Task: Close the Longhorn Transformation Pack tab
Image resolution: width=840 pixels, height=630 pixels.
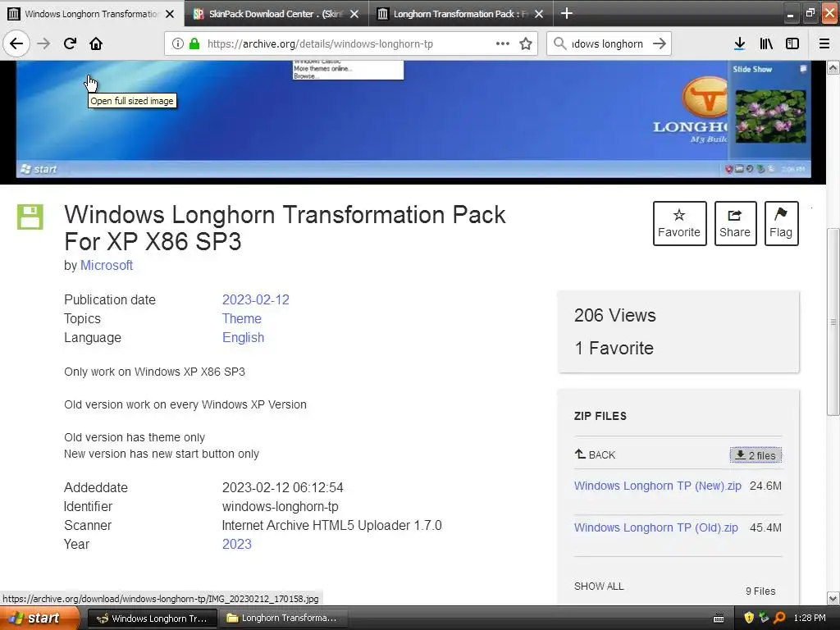Action: [x=539, y=14]
